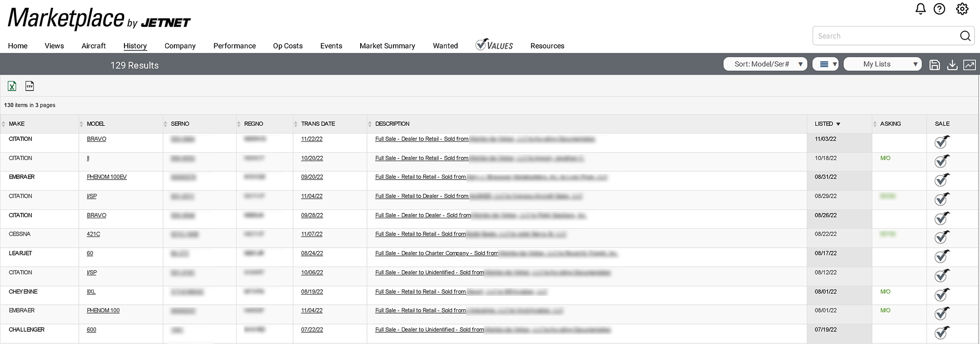Click the download arrow icon
The image size is (980, 344).
(952, 65)
